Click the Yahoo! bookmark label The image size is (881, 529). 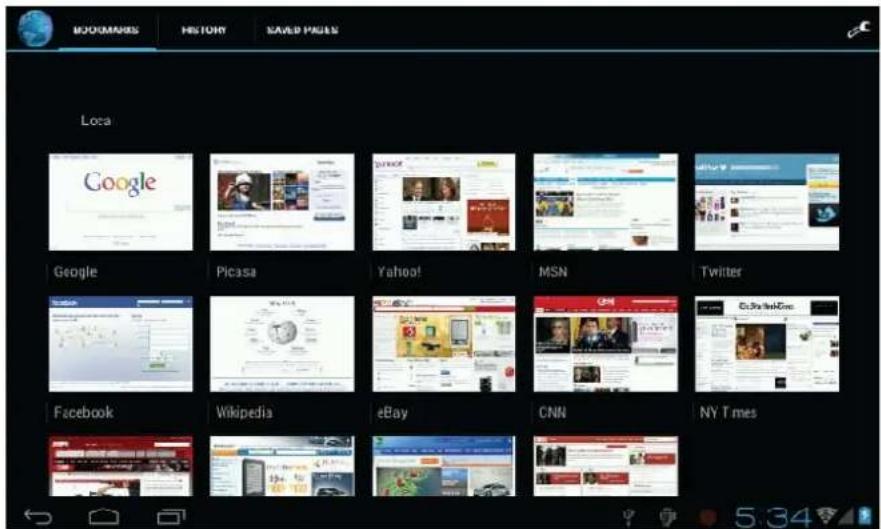(x=399, y=272)
